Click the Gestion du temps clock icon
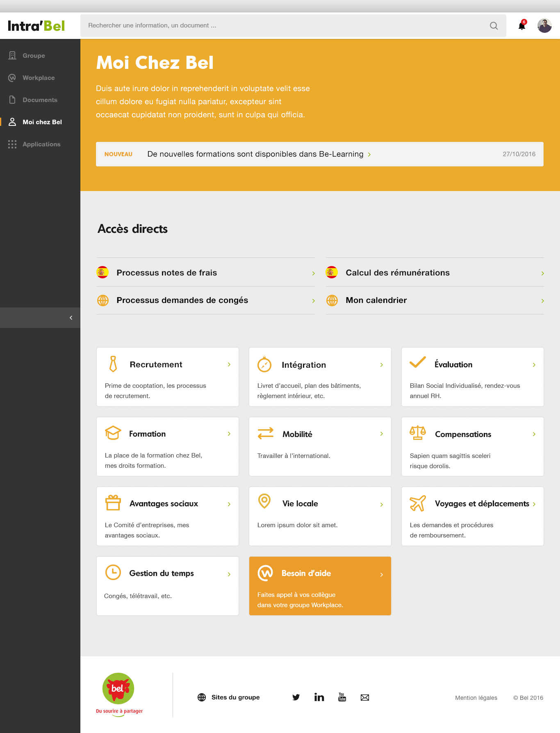 pos(113,572)
